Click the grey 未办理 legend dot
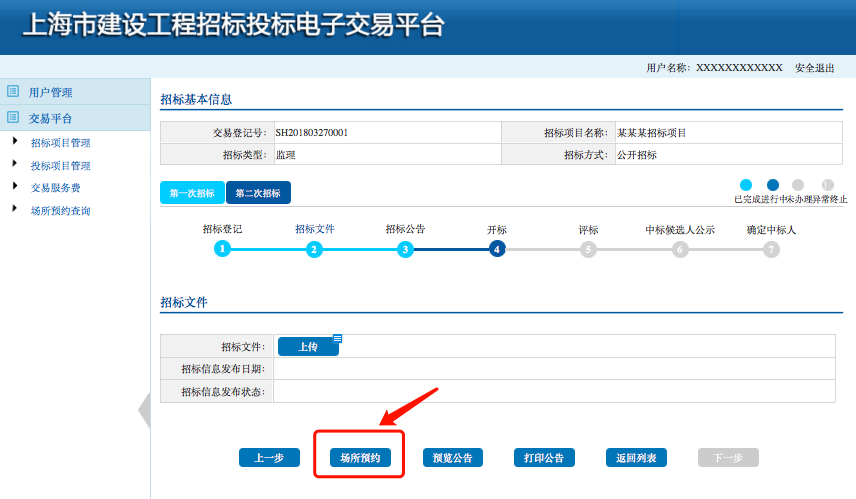The width and height of the screenshot is (856, 499). [x=798, y=185]
